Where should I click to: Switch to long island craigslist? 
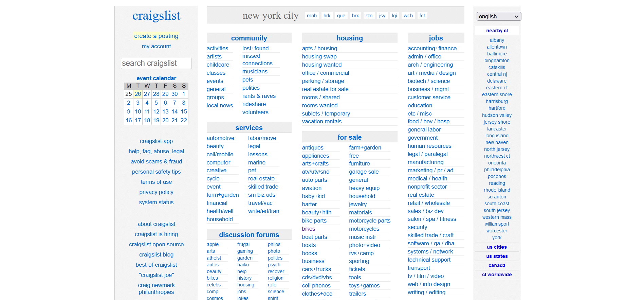tap(497, 136)
